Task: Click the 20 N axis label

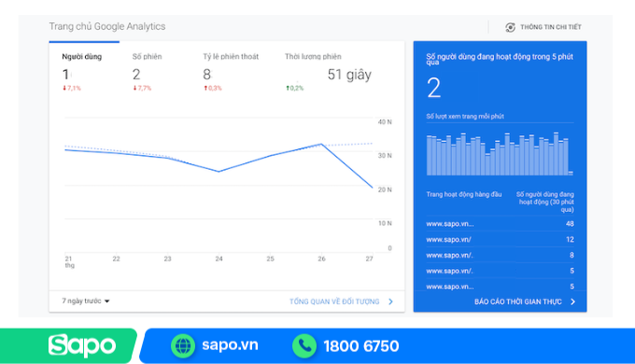Action: tap(385, 189)
